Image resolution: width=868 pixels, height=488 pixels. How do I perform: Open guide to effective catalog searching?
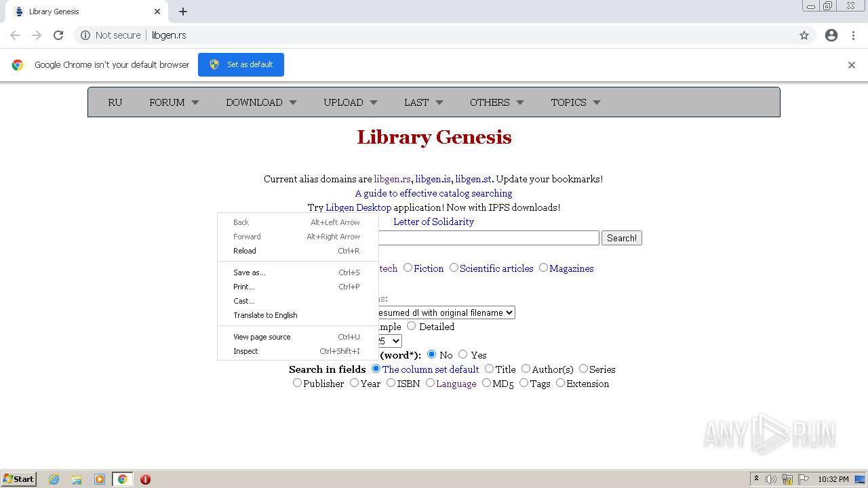[x=434, y=193]
